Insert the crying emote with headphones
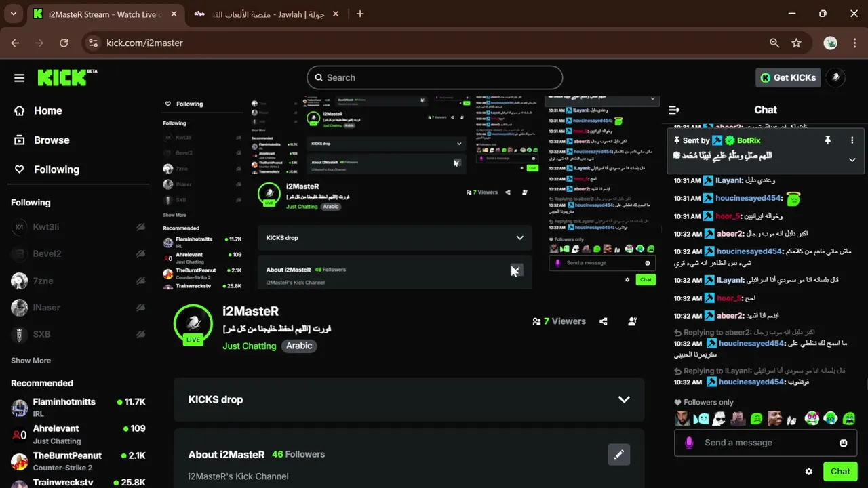This screenshot has width=868, height=488. tap(830, 419)
